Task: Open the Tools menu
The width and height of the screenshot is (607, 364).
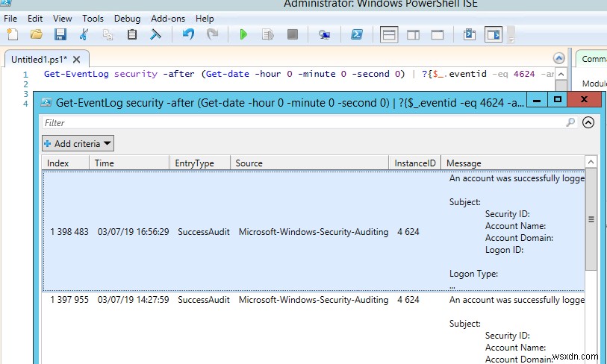Action: (93, 19)
